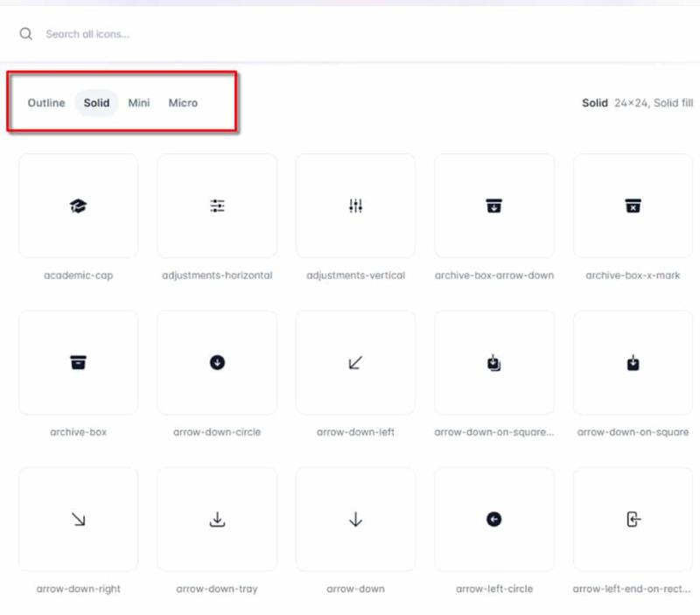The image size is (700, 615).
Task: Select the arrow-down-tray icon
Action: (x=217, y=520)
